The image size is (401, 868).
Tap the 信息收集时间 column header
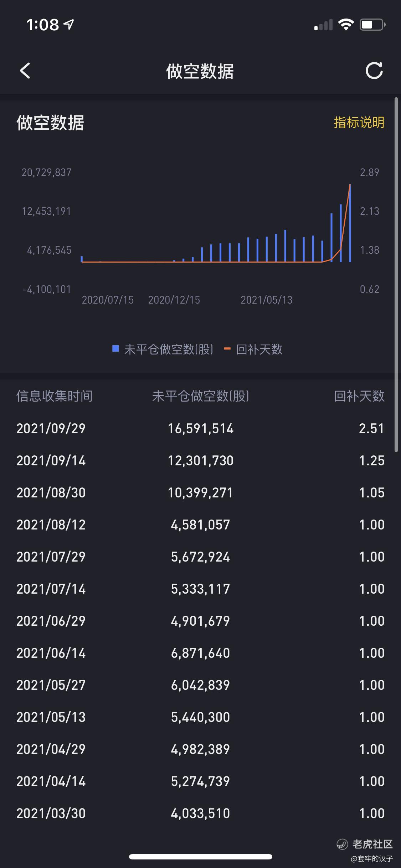(x=55, y=396)
